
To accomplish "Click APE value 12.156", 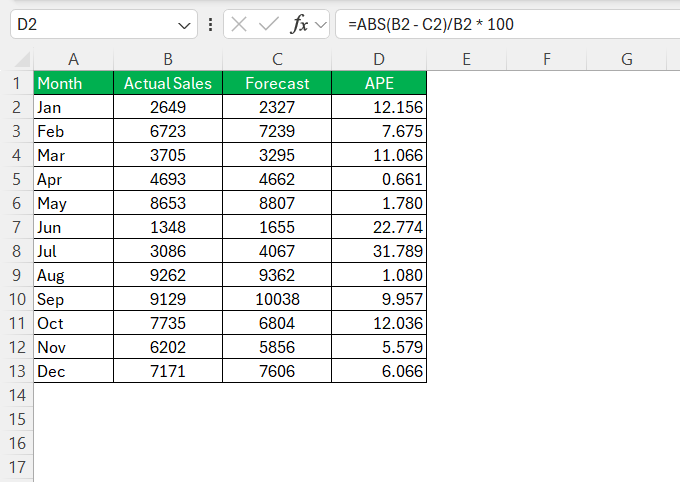I will click(x=379, y=107).
